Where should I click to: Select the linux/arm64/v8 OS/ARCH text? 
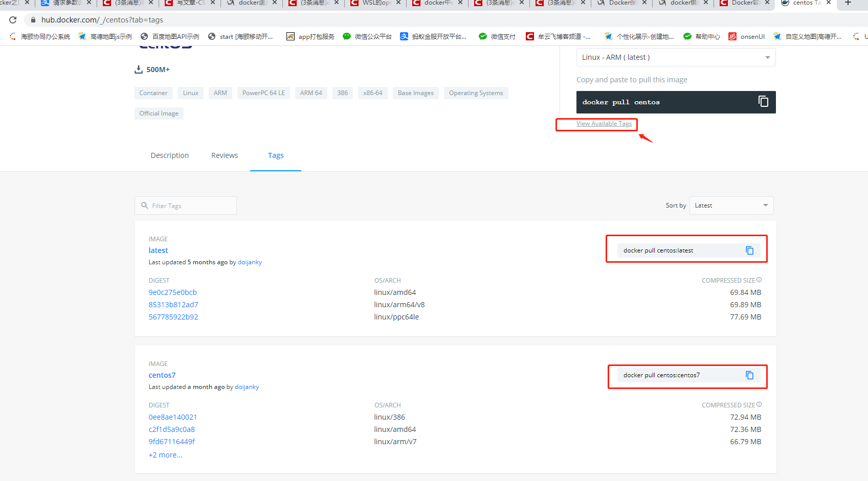399,305
